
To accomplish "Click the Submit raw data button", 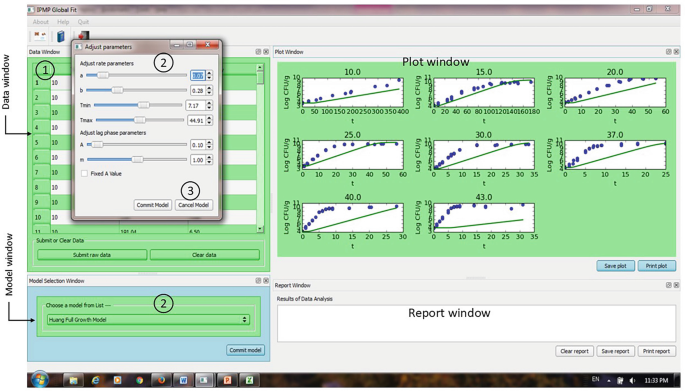I will [x=92, y=255].
